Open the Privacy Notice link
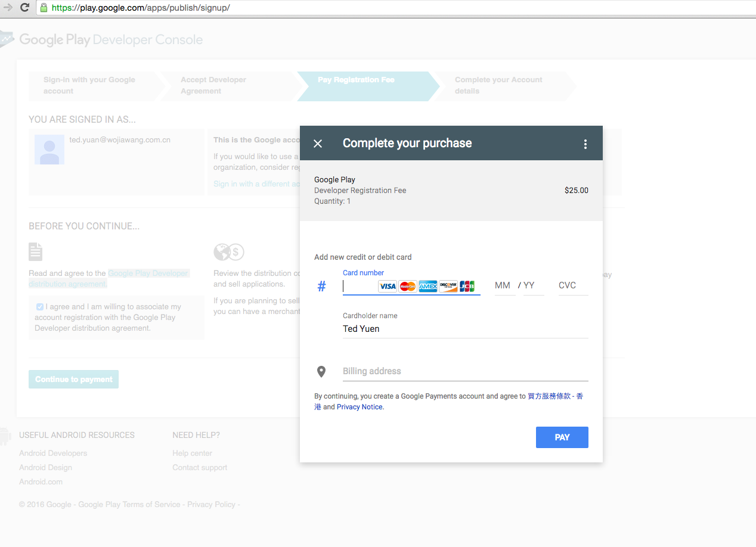This screenshot has width=756, height=547. (360, 407)
